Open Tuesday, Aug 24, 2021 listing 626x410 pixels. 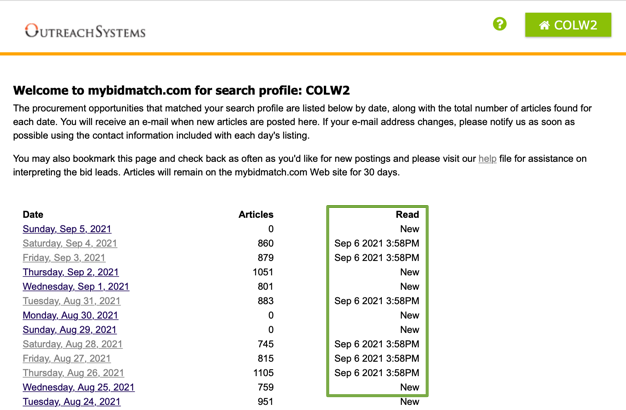[x=71, y=402]
